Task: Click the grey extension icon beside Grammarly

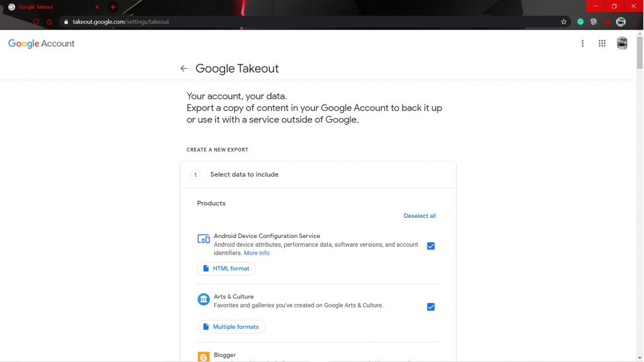Action: tap(594, 22)
